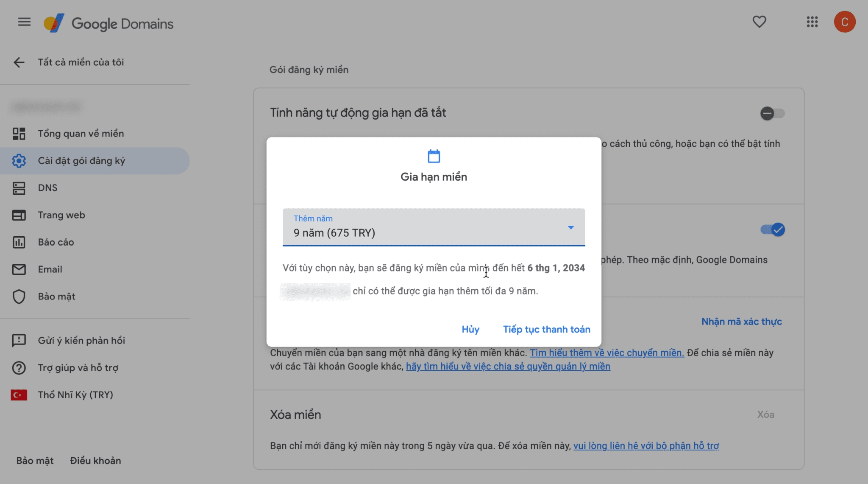Open the 9 năm (675 TRY) selector
Screen dimensions: 868x484
click(424, 228)
